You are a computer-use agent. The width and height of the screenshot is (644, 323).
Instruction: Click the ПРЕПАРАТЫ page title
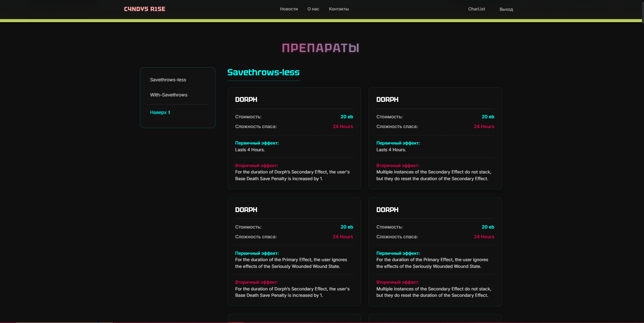click(x=320, y=48)
